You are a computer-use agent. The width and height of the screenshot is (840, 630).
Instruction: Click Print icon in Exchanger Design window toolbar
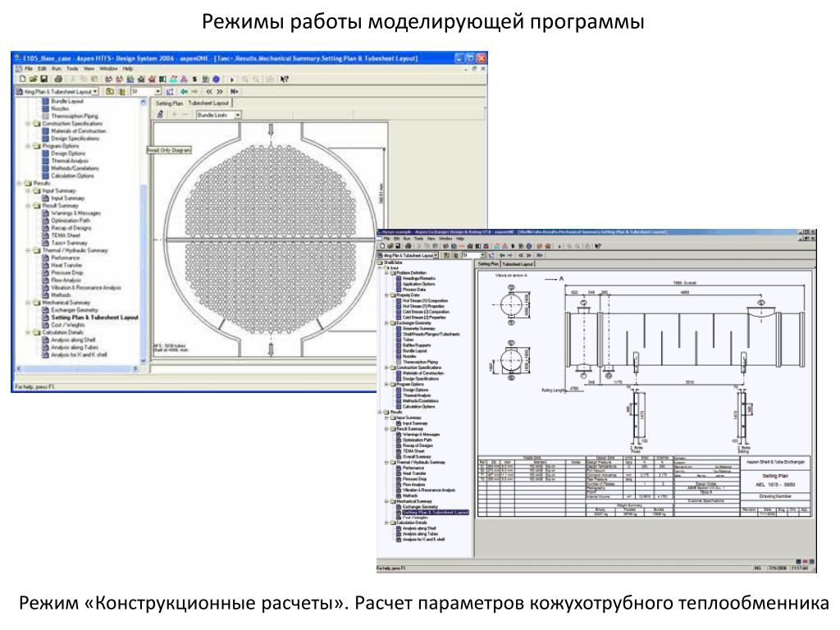(x=409, y=246)
